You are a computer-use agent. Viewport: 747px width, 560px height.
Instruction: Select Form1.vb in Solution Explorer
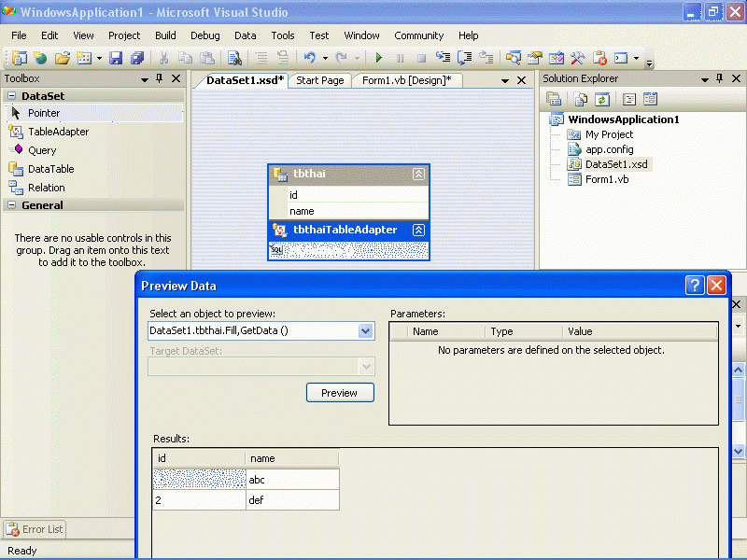(606, 179)
